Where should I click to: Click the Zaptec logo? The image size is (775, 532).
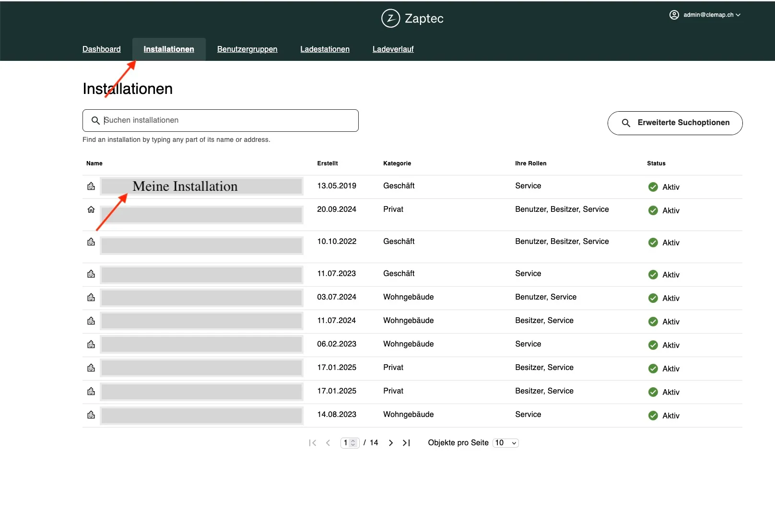pyautogui.click(x=412, y=18)
